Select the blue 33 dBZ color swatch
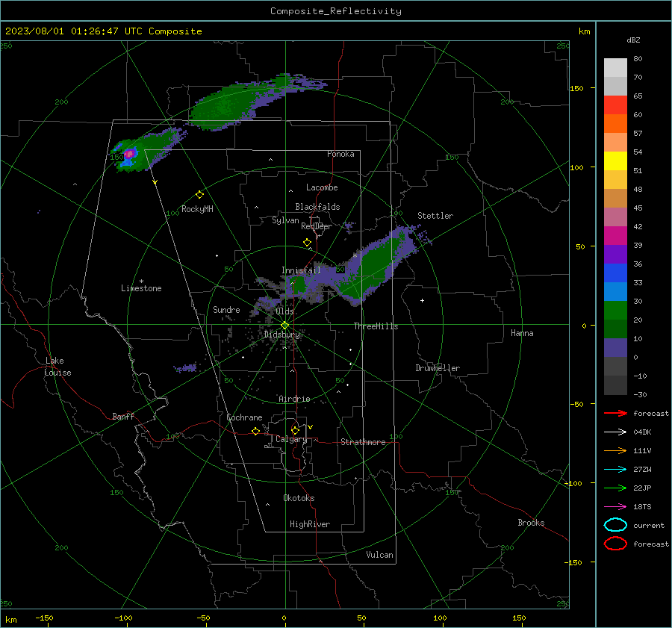This screenshot has height=628, width=672. click(x=615, y=273)
